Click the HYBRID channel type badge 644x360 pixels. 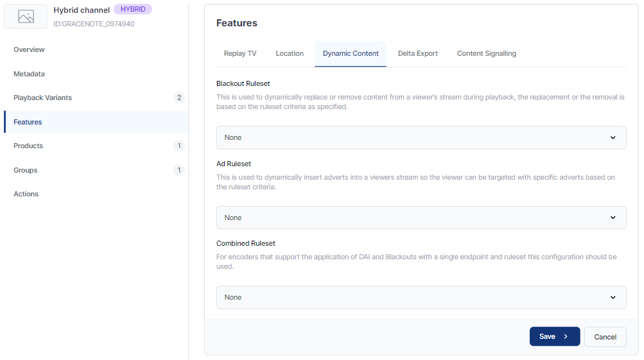click(x=133, y=10)
